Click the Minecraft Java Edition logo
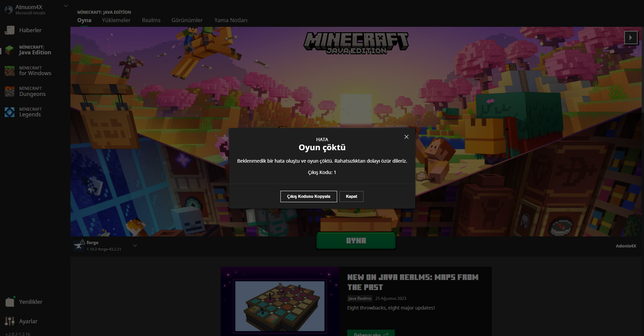This screenshot has height=336, width=644. coord(356,43)
